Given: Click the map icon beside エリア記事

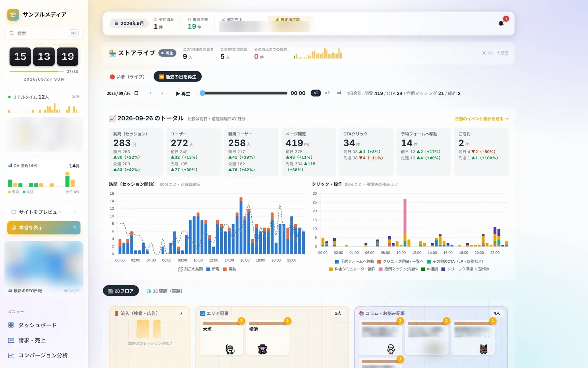Looking at the screenshot, I should tap(202, 313).
